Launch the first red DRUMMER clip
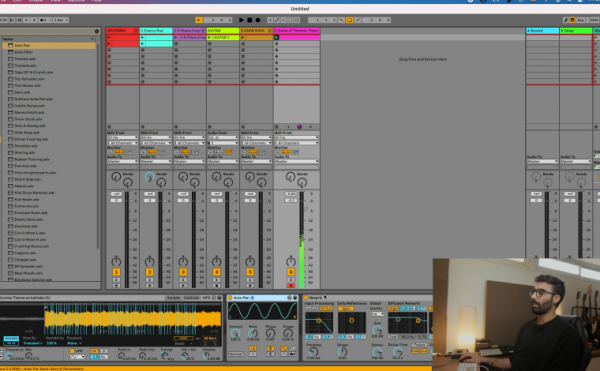This screenshot has width=600, height=371. pos(109,37)
